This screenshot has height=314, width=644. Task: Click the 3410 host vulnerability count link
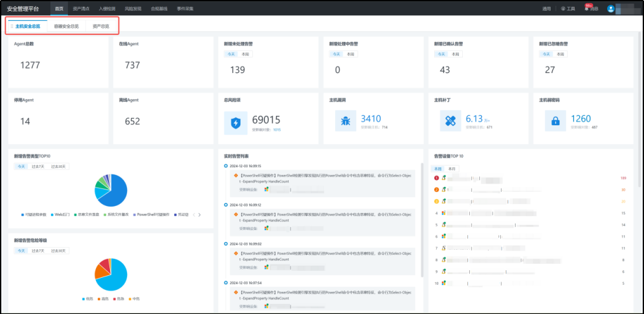click(x=371, y=119)
